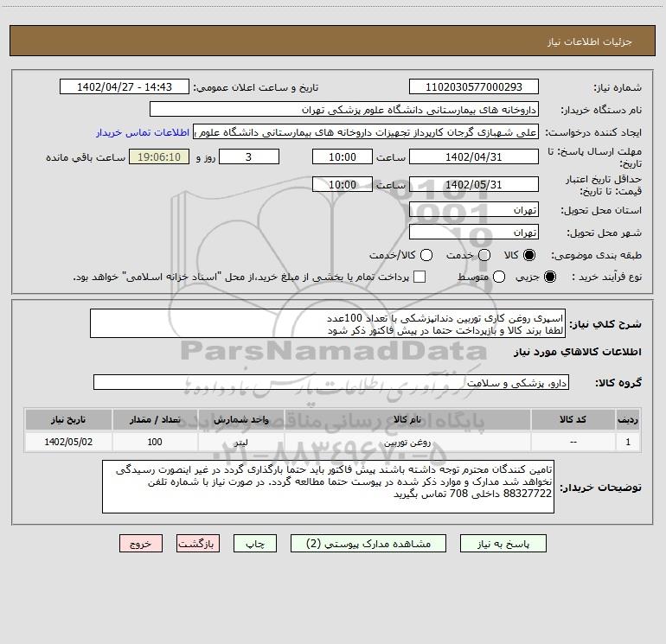Click the ایجاد کننده درخواست field
This screenshot has width=666, height=644.
tap(366, 131)
